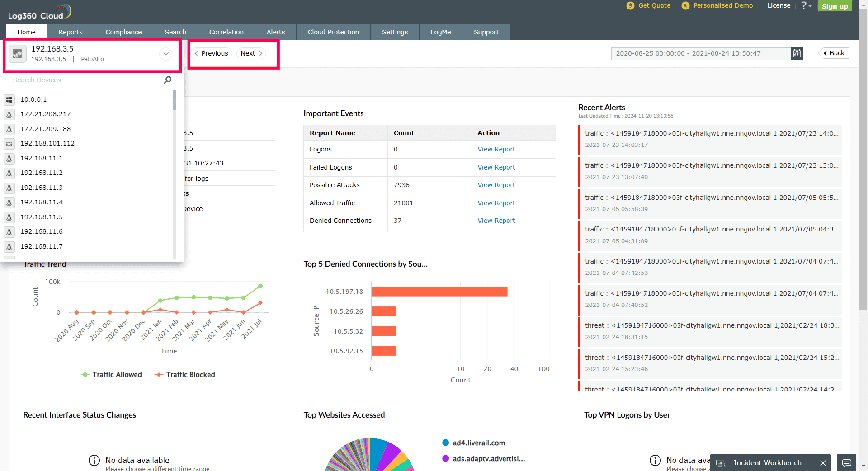This screenshot has height=471, width=868.
Task: Click the device list scrollbar
Action: [x=175, y=100]
